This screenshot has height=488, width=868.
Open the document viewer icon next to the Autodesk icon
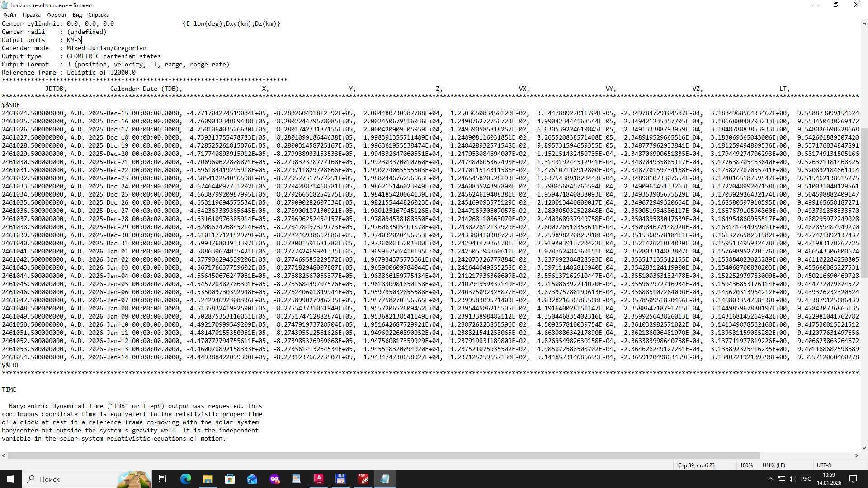297,479
